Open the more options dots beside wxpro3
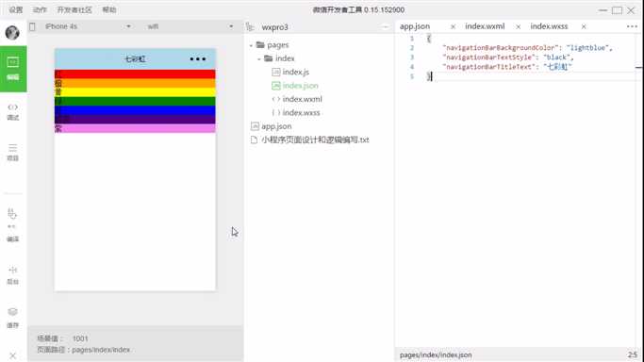Screen dimensions: 644x362 [x=385, y=27]
